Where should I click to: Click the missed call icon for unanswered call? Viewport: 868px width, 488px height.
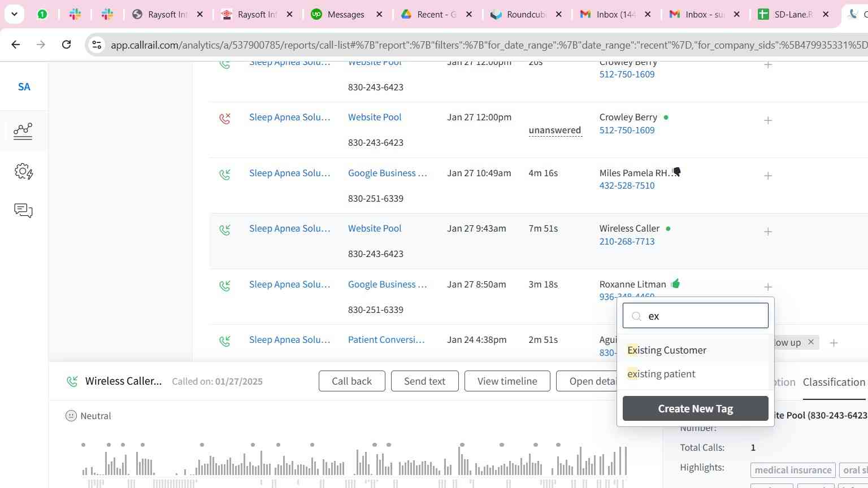click(x=225, y=118)
